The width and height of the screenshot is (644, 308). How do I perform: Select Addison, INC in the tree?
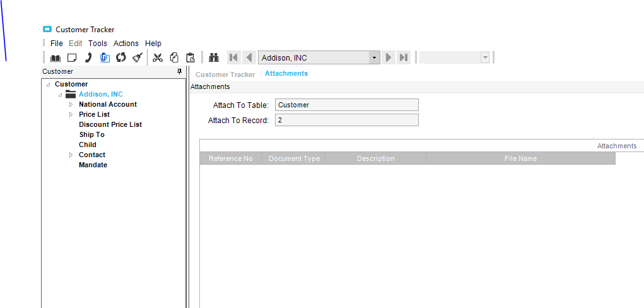click(101, 94)
